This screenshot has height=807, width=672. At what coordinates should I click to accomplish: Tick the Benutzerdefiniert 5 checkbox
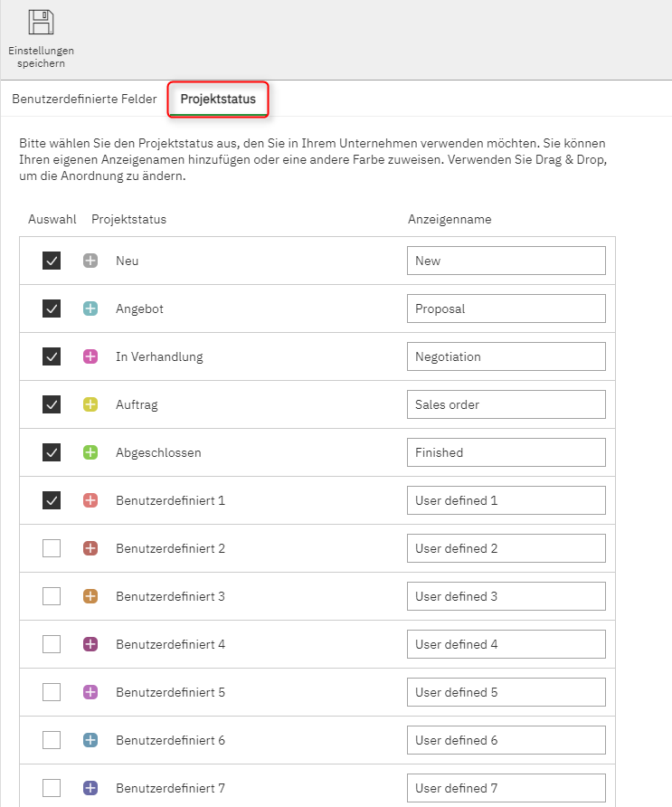(x=52, y=692)
